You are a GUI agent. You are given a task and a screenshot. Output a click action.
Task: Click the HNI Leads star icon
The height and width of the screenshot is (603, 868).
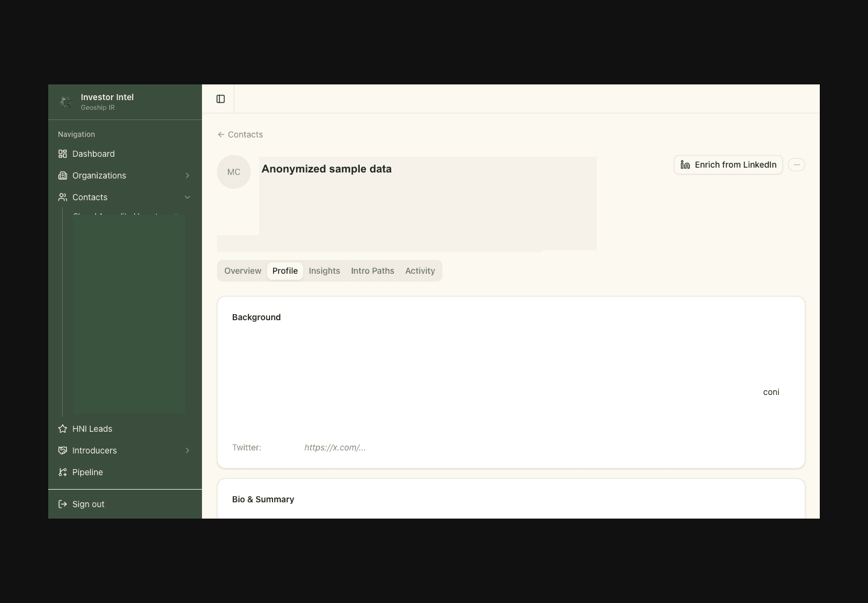63,429
